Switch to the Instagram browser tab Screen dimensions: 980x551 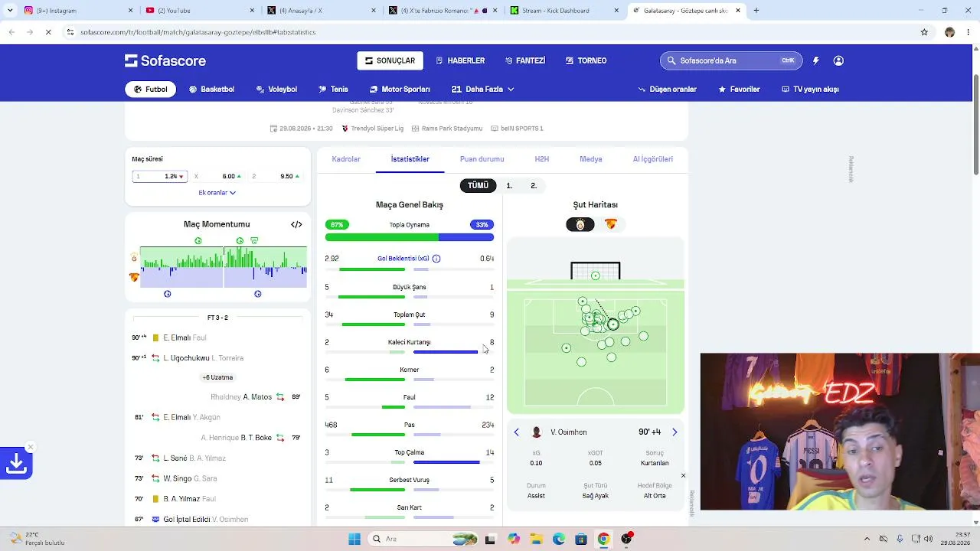79,11
